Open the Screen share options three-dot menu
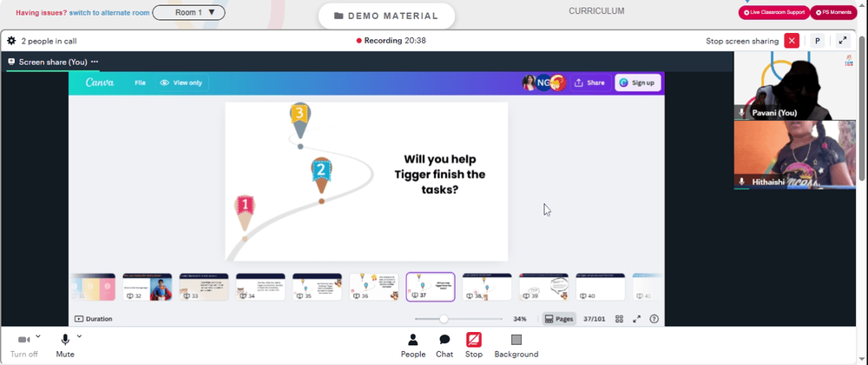 click(95, 62)
